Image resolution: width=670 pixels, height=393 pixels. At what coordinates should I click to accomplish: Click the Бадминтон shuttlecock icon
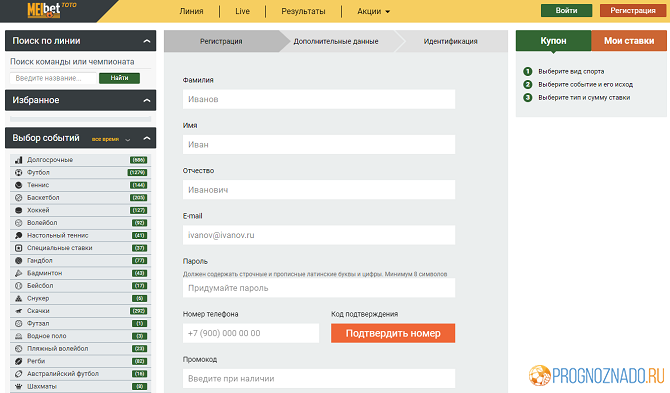click(x=18, y=273)
